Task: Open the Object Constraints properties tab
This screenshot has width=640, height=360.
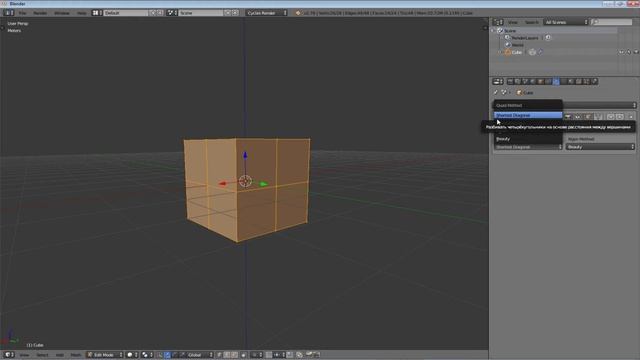Action: pyautogui.click(x=548, y=82)
